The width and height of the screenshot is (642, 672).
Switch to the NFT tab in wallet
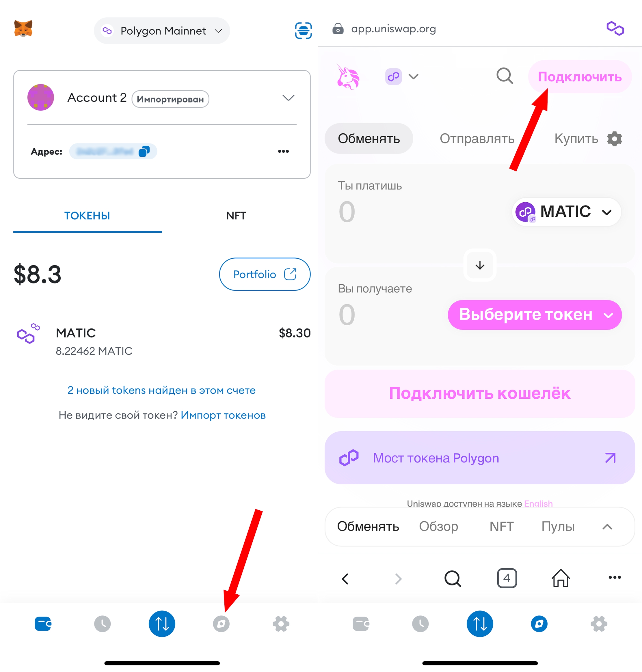(x=236, y=216)
